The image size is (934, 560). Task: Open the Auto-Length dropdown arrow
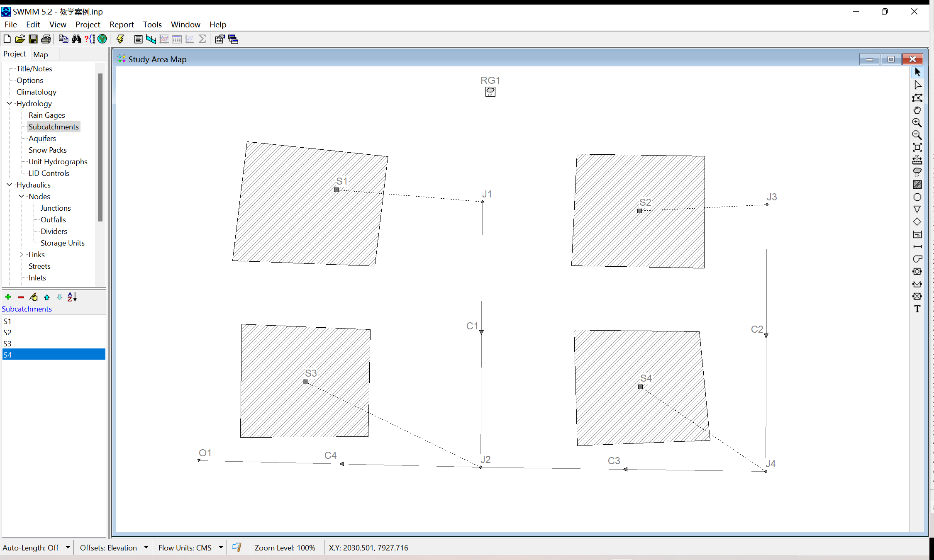click(68, 547)
